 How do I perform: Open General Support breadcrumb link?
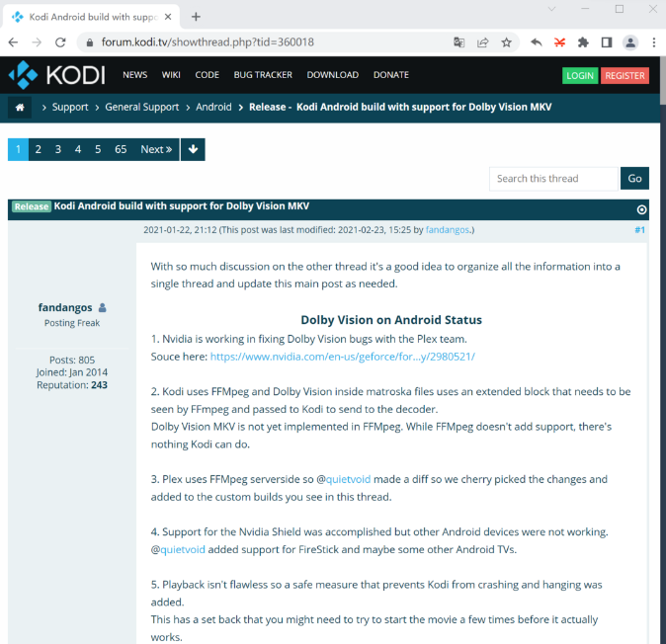click(x=142, y=107)
